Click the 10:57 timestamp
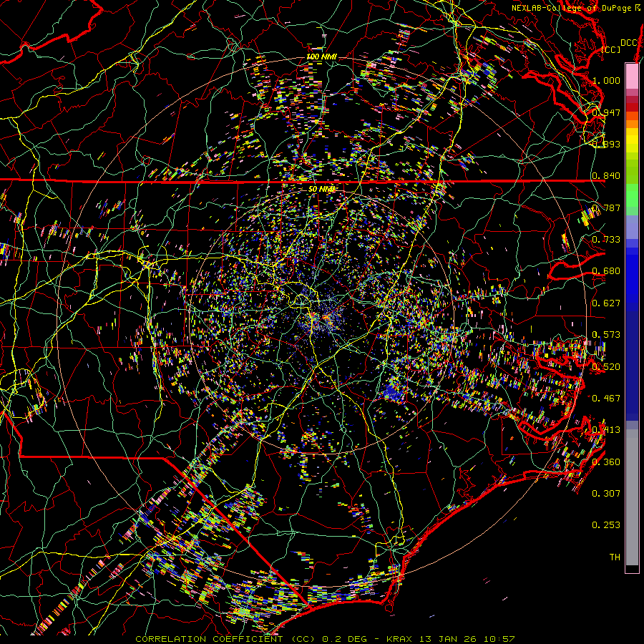This screenshot has width=644, height=644. click(x=499, y=639)
